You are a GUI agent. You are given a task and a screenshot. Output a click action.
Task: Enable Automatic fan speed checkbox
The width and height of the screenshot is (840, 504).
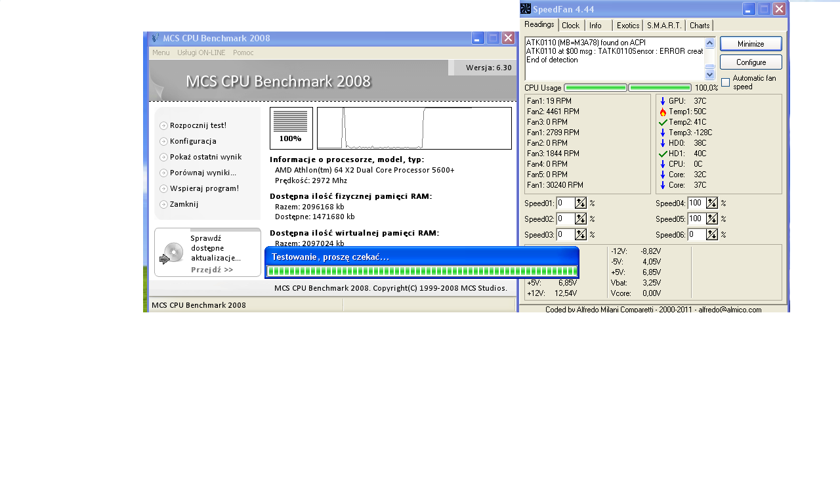[x=725, y=82]
